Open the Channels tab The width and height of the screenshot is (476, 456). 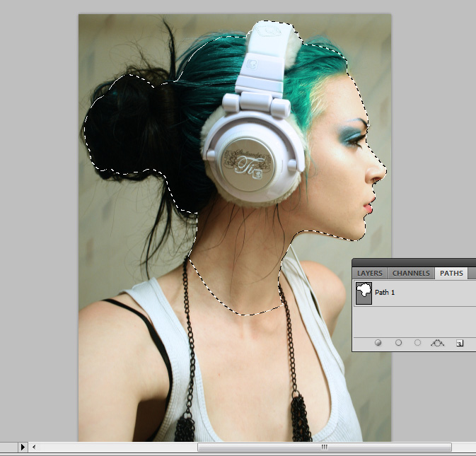point(411,273)
